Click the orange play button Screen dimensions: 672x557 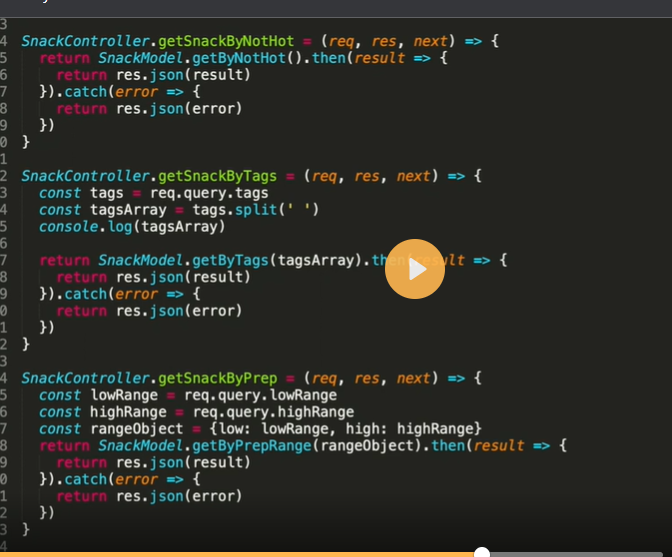414,268
